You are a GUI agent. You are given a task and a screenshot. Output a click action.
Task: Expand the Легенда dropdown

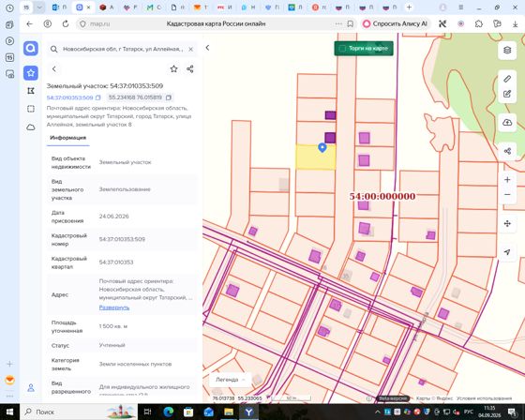(x=230, y=380)
